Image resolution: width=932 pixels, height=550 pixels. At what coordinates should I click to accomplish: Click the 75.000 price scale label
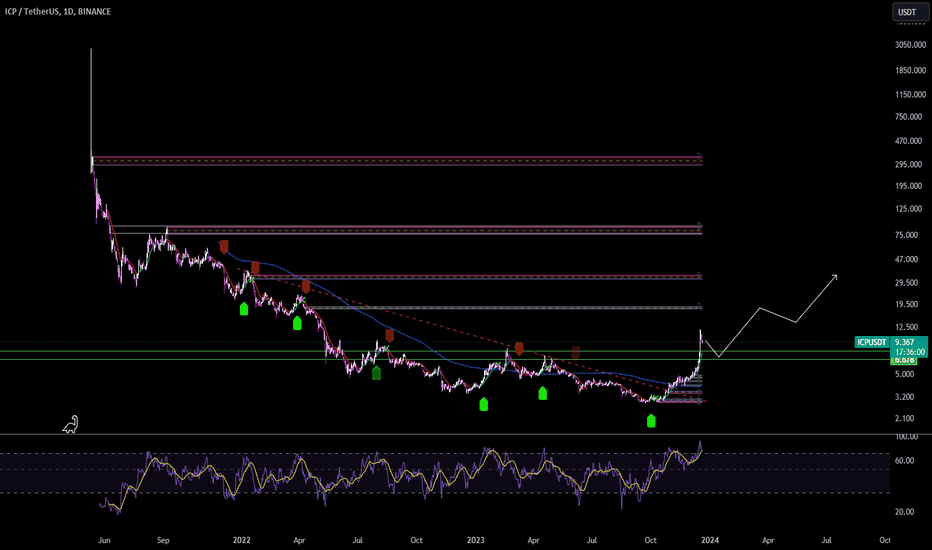coord(907,235)
